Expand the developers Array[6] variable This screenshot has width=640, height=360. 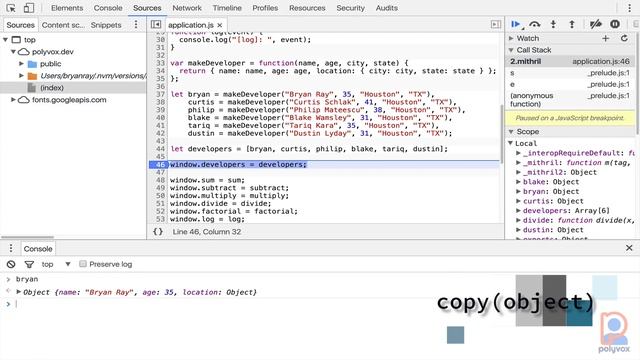[518, 211]
